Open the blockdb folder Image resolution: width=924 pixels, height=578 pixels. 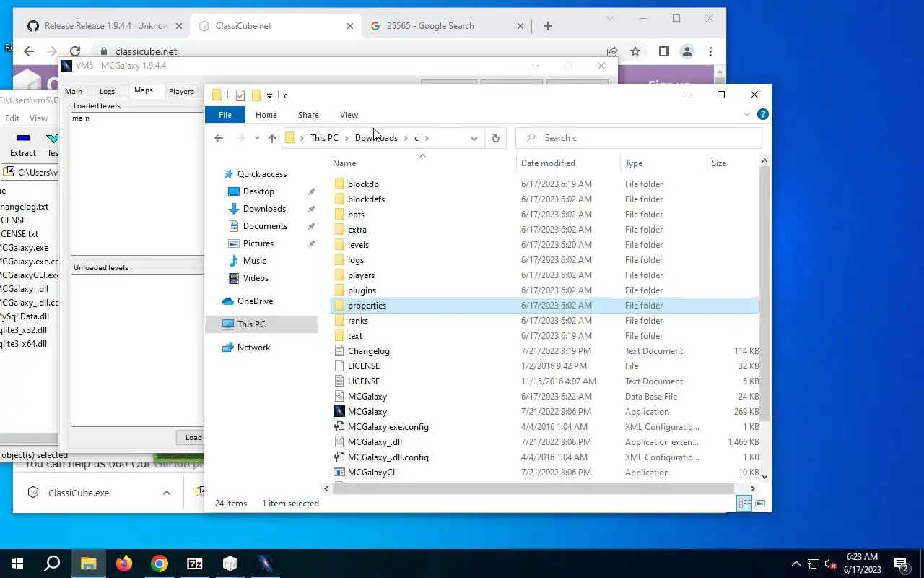click(x=363, y=184)
